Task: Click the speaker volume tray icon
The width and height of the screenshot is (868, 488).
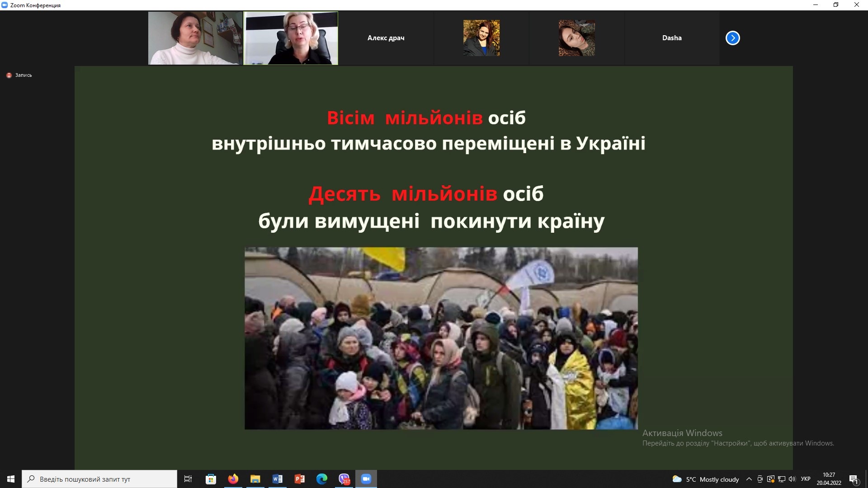Action: pos(792,479)
